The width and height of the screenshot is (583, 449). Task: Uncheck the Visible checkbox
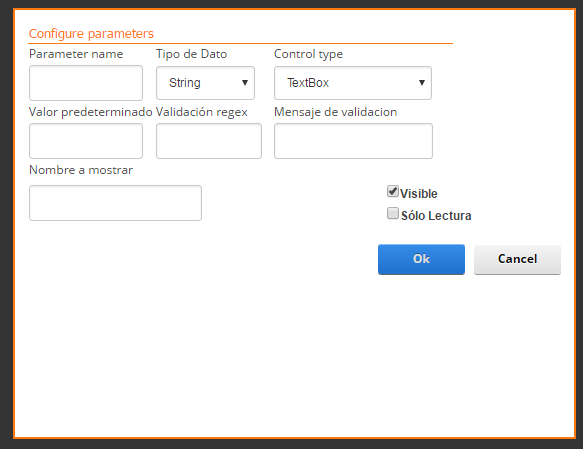click(393, 191)
